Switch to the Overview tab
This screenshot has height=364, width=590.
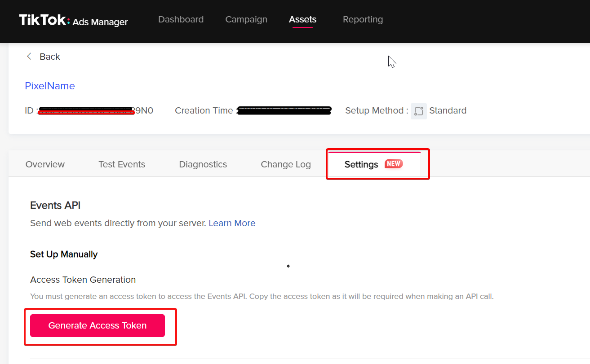pos(45,164)
